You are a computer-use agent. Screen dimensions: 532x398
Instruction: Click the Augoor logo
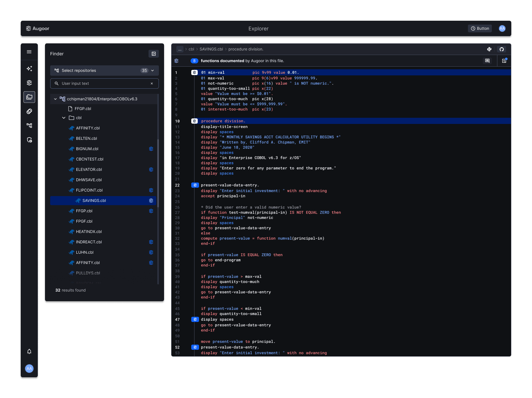(x=38, y=28)
